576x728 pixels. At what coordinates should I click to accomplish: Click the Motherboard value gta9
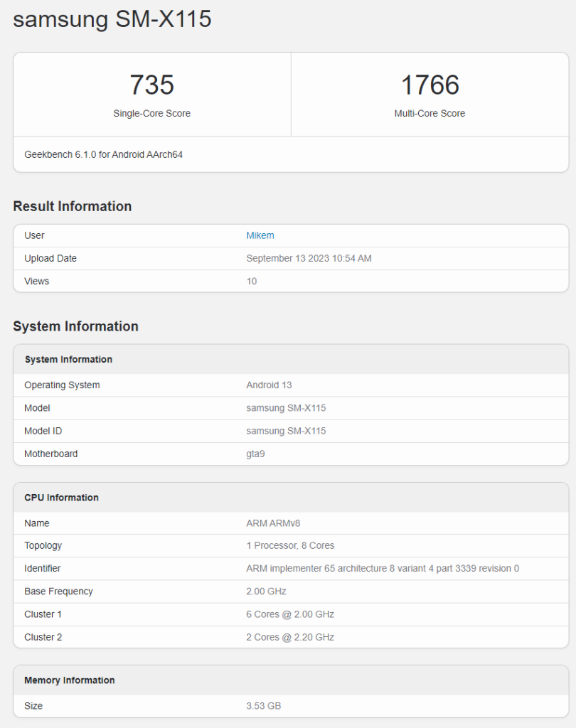tap(255, 454)
